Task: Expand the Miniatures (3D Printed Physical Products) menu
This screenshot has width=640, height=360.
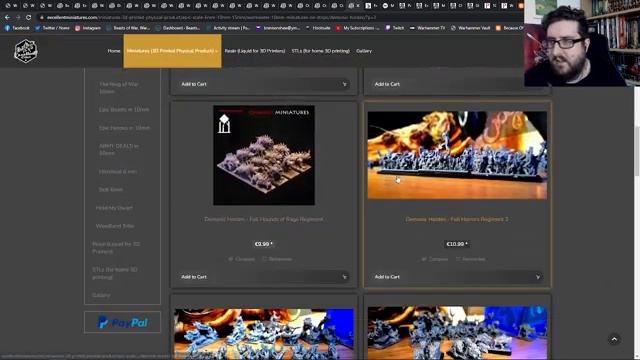Action: coord(172,51)
